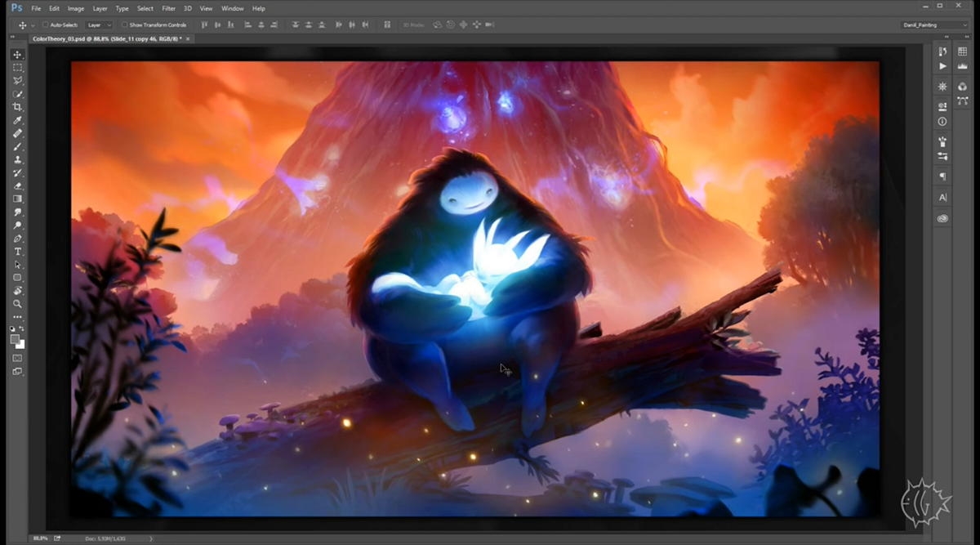The width and height of the screenshot is (980, 545).
Task: Enable the Auto-Select checkbox
Action: pyautogui.click(x=46, y=25)
